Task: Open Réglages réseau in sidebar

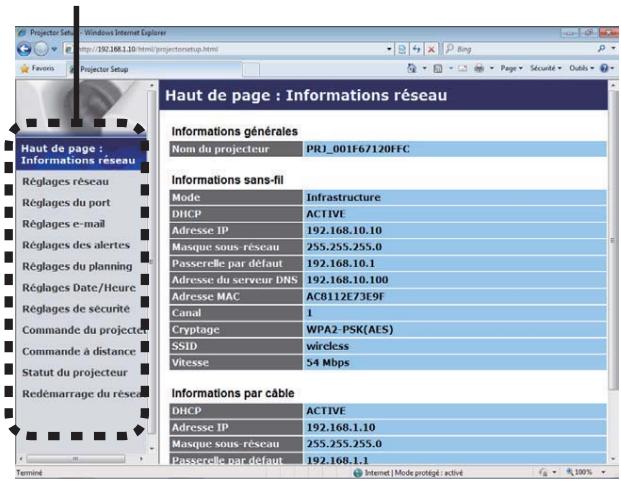Action: (x=65, y=182)
